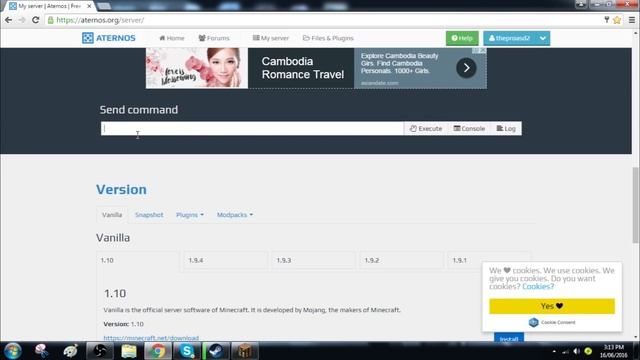640x360 pixels.
Task: Open the second pinned taskbar icon
Action: (x=71, y=351)
